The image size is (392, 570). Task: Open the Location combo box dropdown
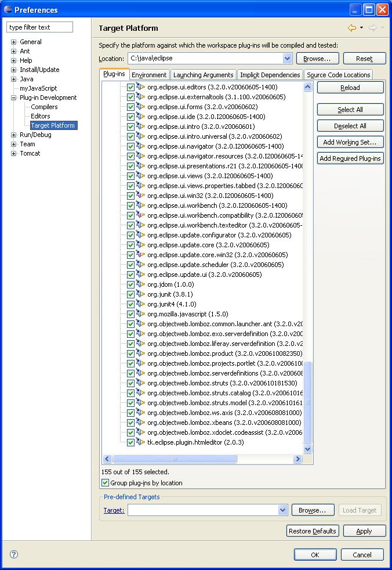click(x=287, y=58)
